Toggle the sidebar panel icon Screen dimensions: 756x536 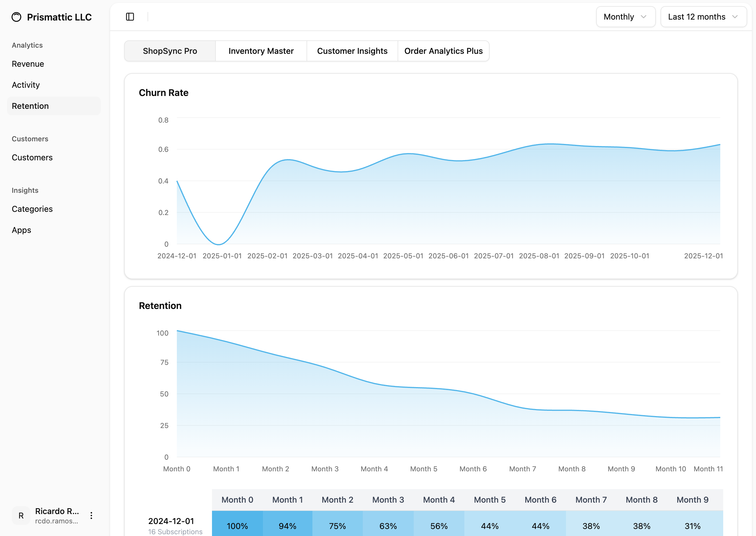(130, 17)
